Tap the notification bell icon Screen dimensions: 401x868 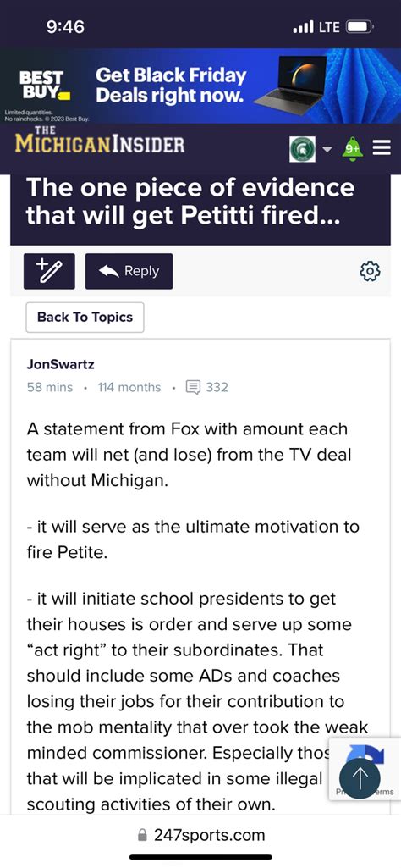pyautogui.click(x=354, y=148)
